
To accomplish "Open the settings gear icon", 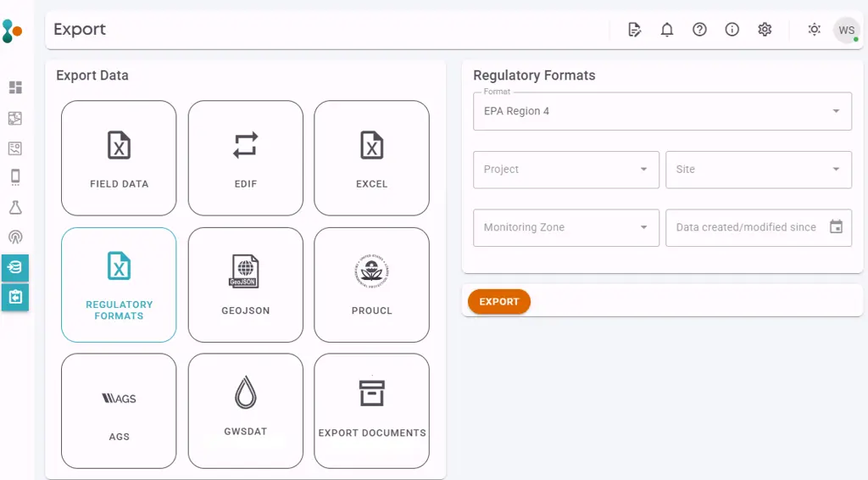I will coord(765,30).
